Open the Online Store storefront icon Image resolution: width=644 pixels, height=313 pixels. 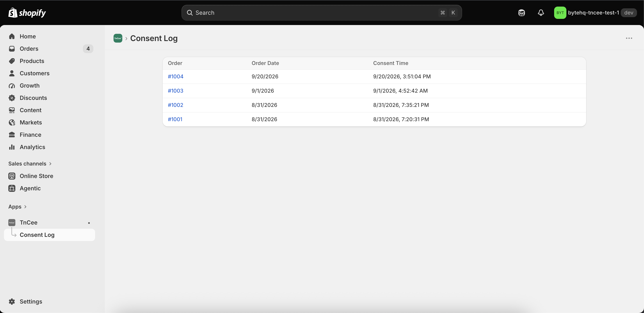[12, 176]
